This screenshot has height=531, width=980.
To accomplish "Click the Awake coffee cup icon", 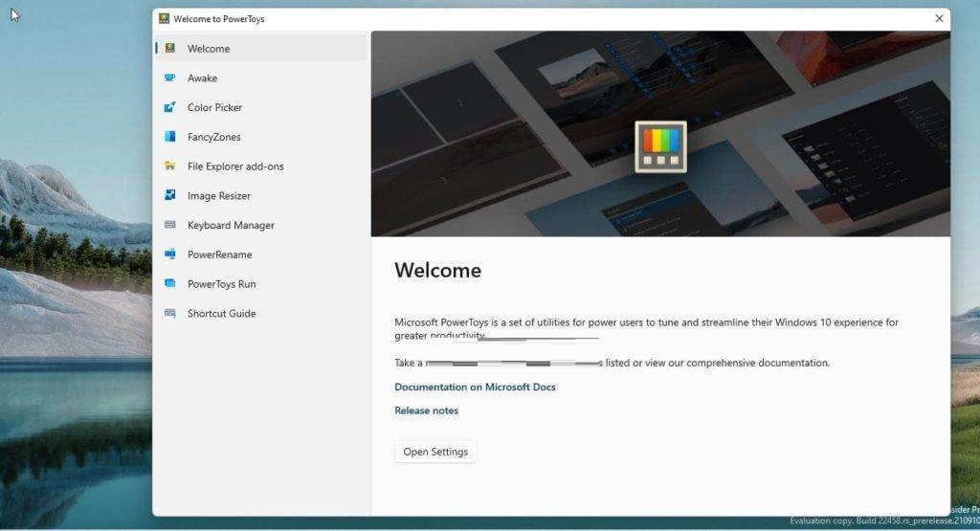I will [x=169, y=77].
